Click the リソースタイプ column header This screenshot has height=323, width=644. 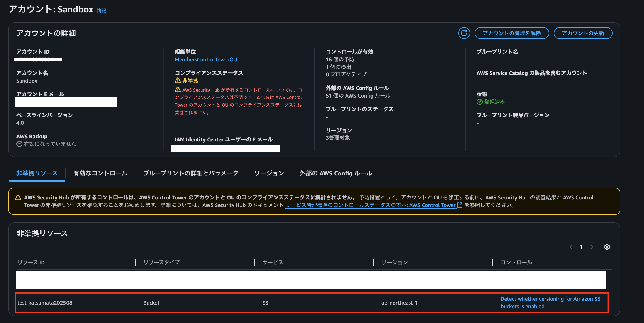[x=161, y=262]
